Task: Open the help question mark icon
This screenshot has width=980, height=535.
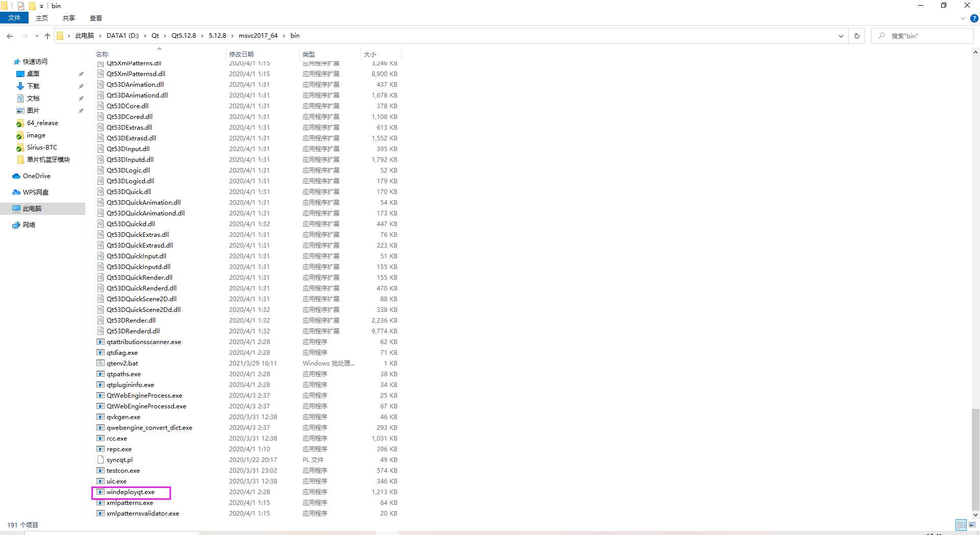Action: 974,18
